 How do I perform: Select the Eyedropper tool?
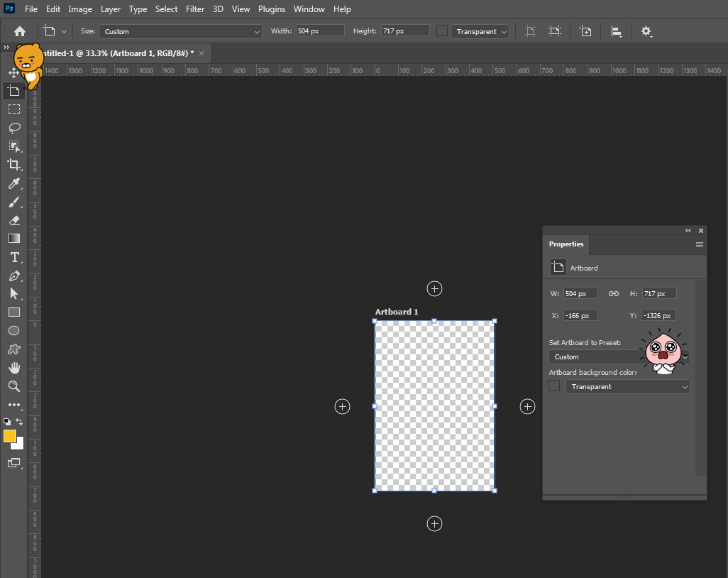[14, 183]
